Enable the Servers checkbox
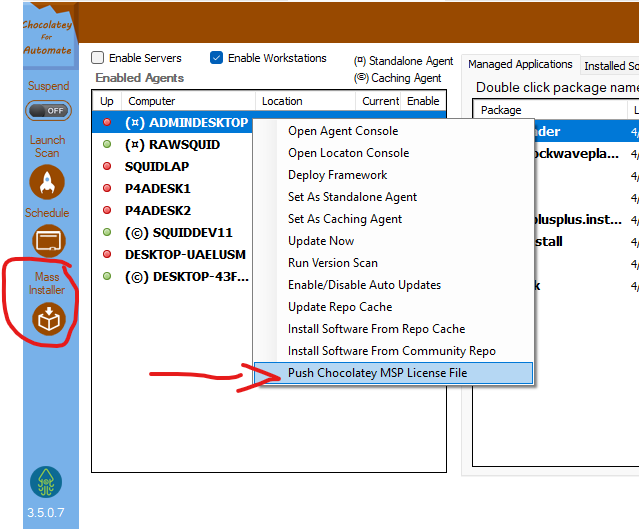 97,57
